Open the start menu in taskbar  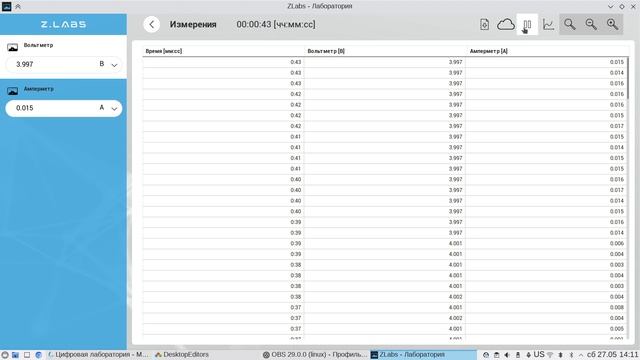[5, 355]
